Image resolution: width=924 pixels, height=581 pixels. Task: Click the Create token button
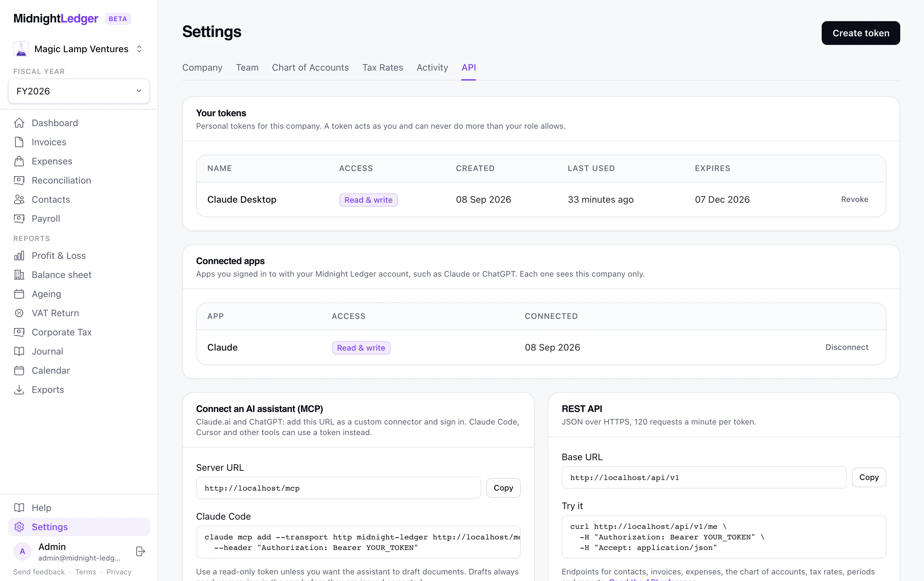(861, 33)
